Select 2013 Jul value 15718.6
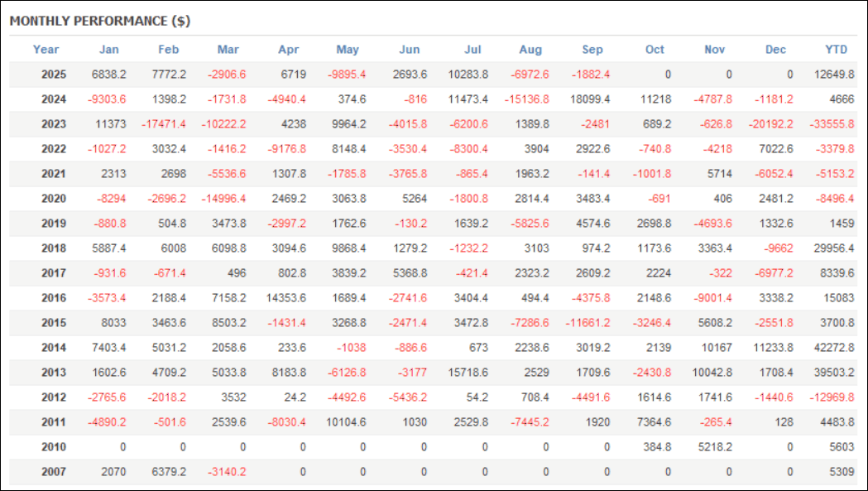The height and width of the screenshot is (491, 868). [467, 373]
